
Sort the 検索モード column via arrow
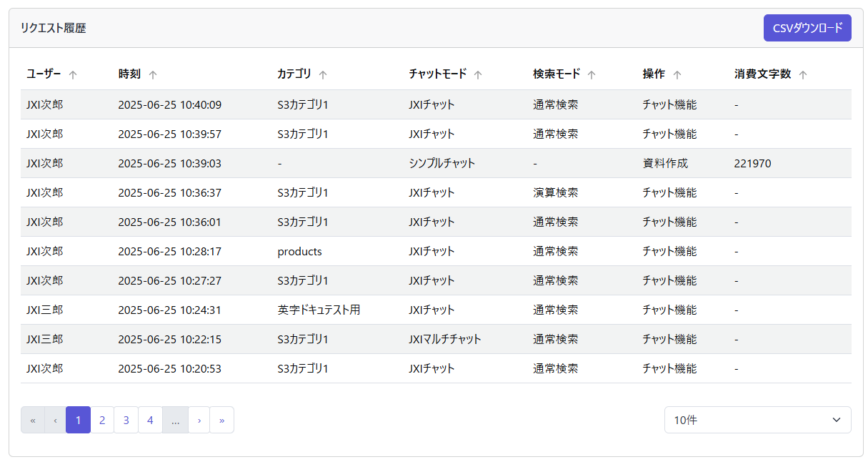tap(592, 74)
